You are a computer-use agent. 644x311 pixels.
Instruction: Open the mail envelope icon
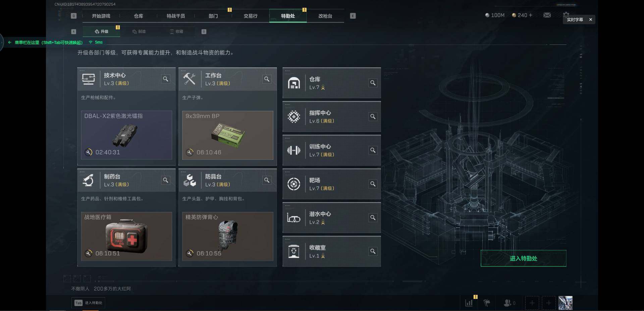(x=547, y=15)
